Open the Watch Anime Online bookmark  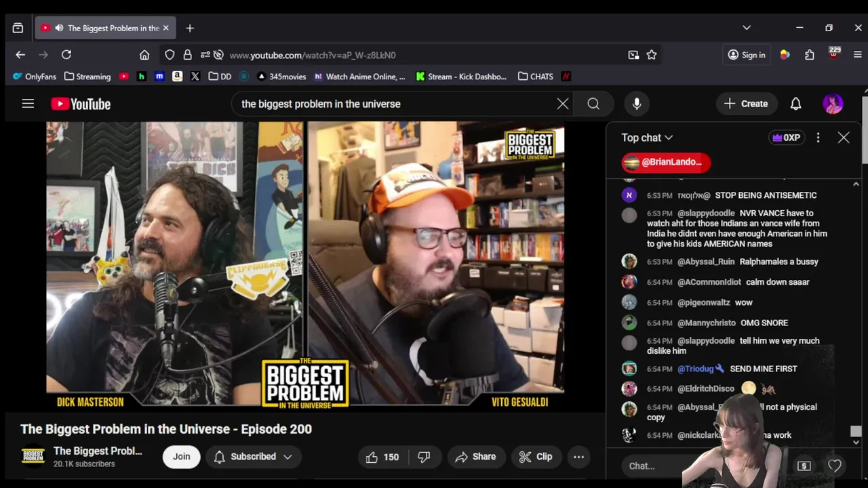[x=359, y=77]
